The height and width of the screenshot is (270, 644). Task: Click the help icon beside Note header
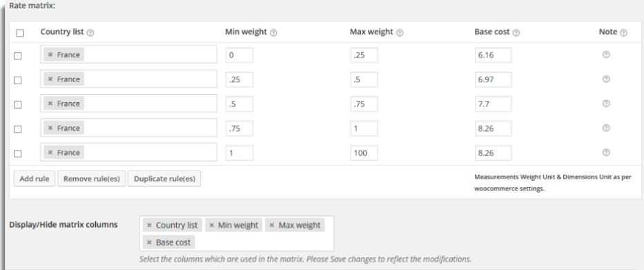[623, 32]
